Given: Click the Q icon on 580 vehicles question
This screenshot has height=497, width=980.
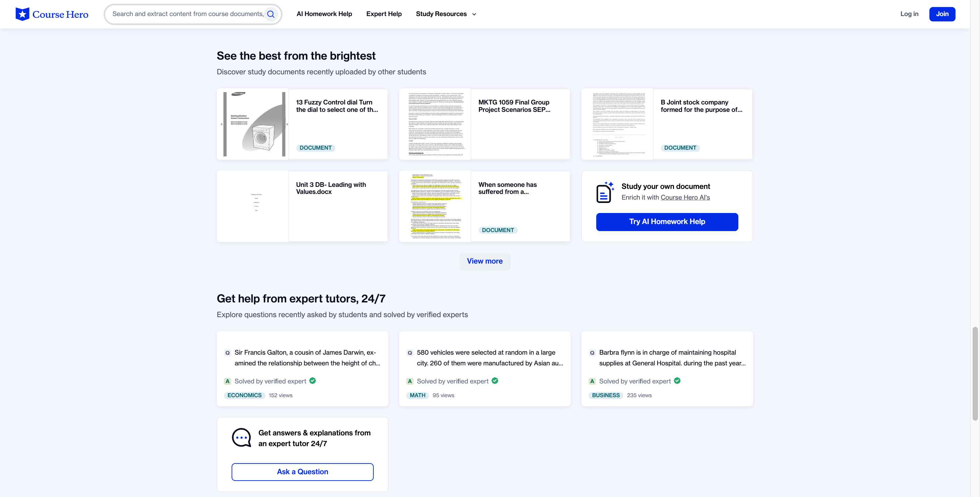Looking at the screenshot, I should (410, 353).
